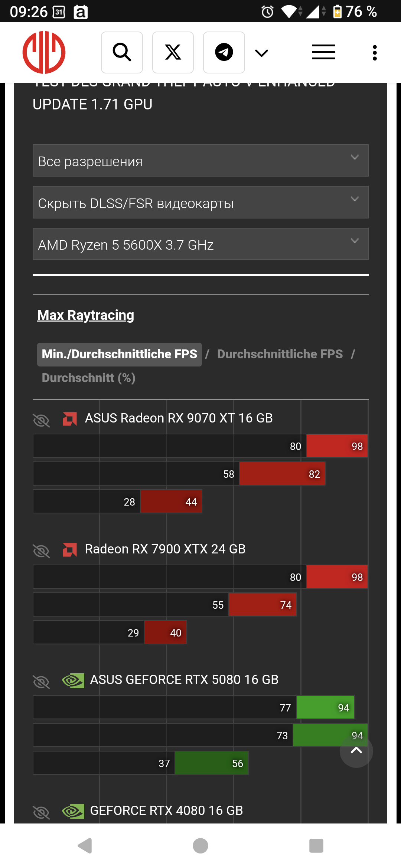The width and height of the screenshot is (401, 868).
Task: Open the site search icon
Action: coord(122,52)
